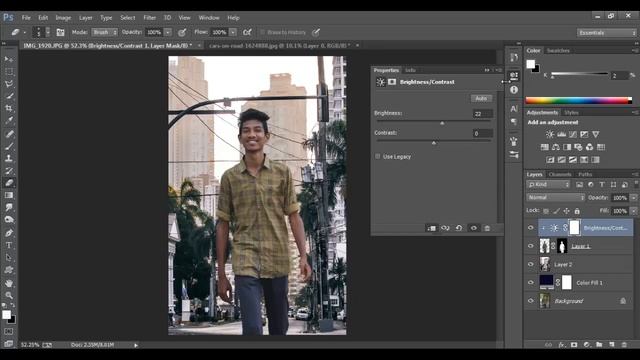The image size is (640, 360).
Task: Hide Layer 1 visibility eye
Action: click(531, 246)
